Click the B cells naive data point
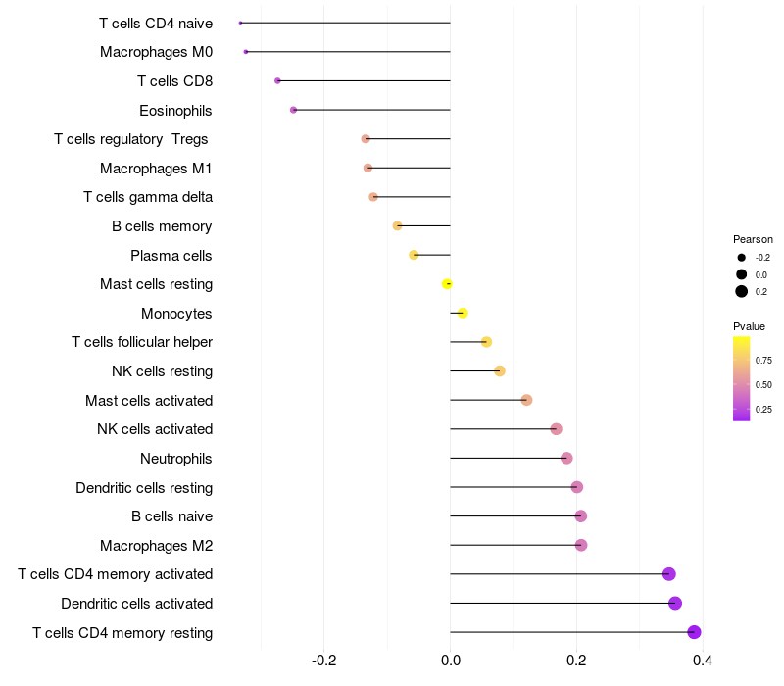784x686 pixels. pyautogui.click(x=580, y=516)
